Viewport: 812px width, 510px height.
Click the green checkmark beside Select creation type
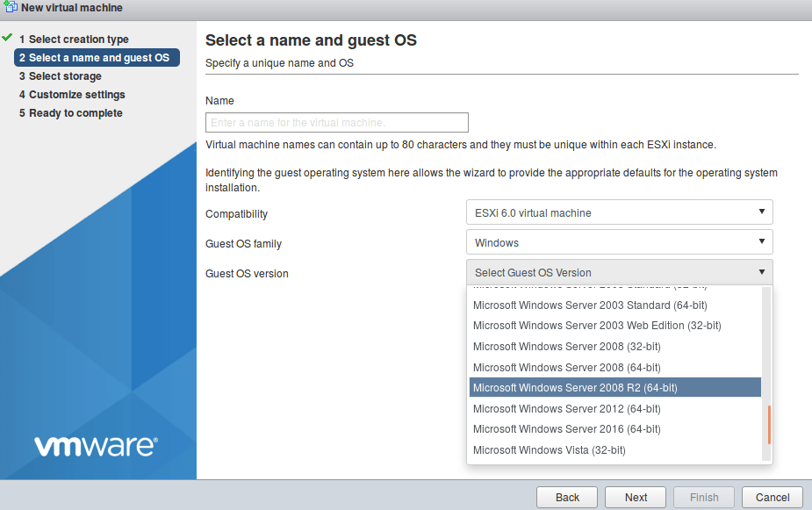coord(7,37)
